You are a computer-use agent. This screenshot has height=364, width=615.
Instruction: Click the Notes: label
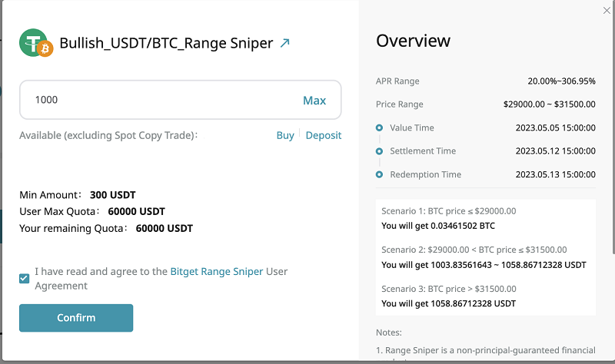[x=389, y=333]
